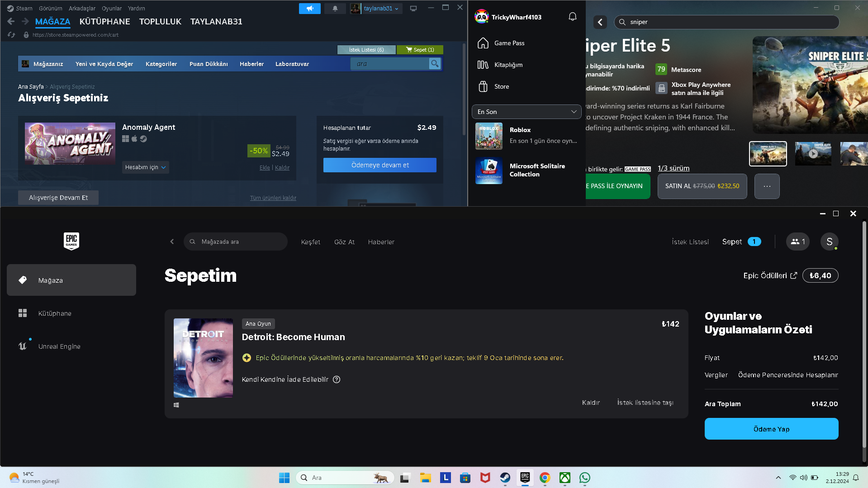The width and height of the screenshot is (868, 488).
Task: Click the Epic Games logo
Action: [71, 241]
